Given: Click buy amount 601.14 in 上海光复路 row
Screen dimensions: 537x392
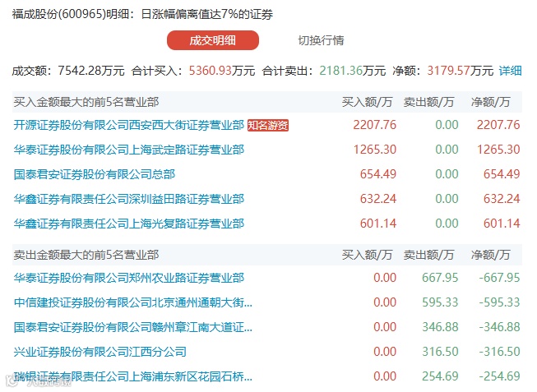Looking at the screenshot, I should point(378,224).
